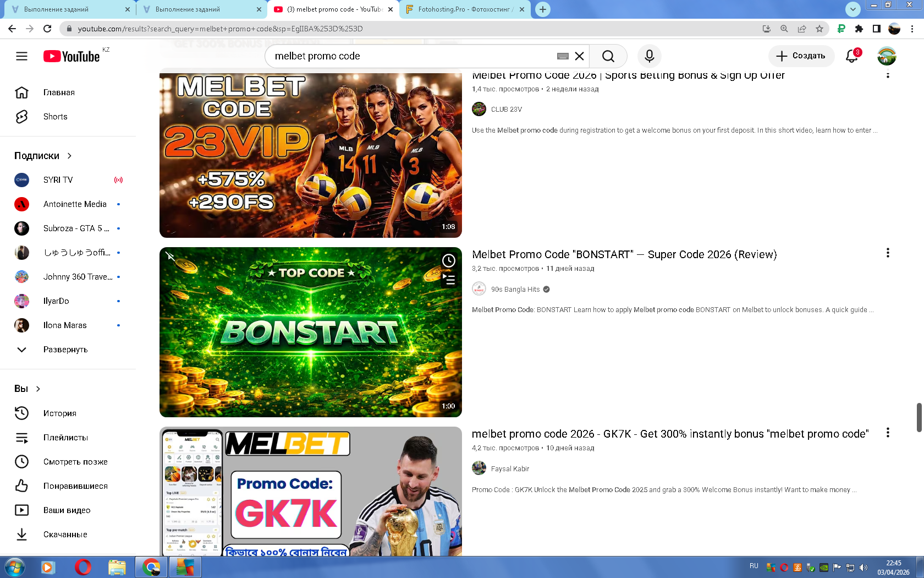Open the Ilona Maras subscription
Screen dimensions: 924x578
tap(68, 325)
